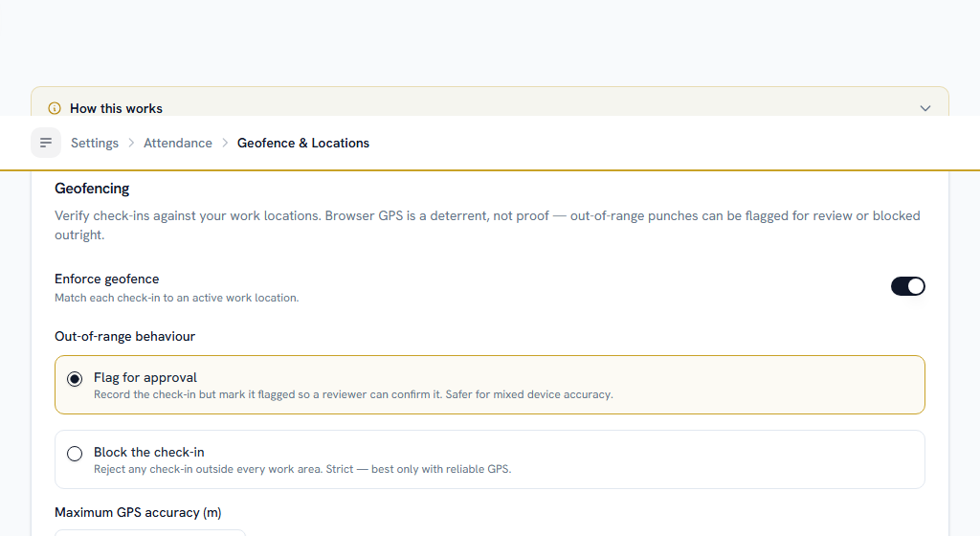Screen dimensions: 980x536
Task: Open the Attendance breadcrumb link
Action: (178, 143)
